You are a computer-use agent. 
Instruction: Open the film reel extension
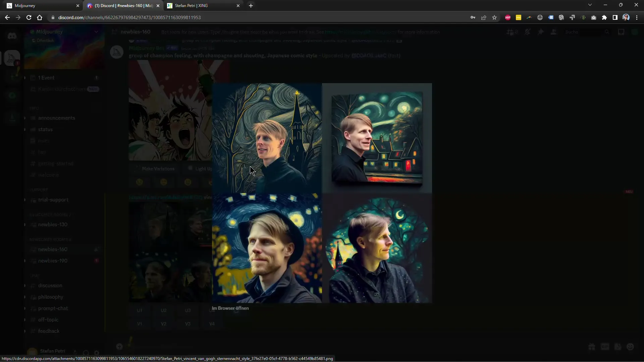click(561, 17)
